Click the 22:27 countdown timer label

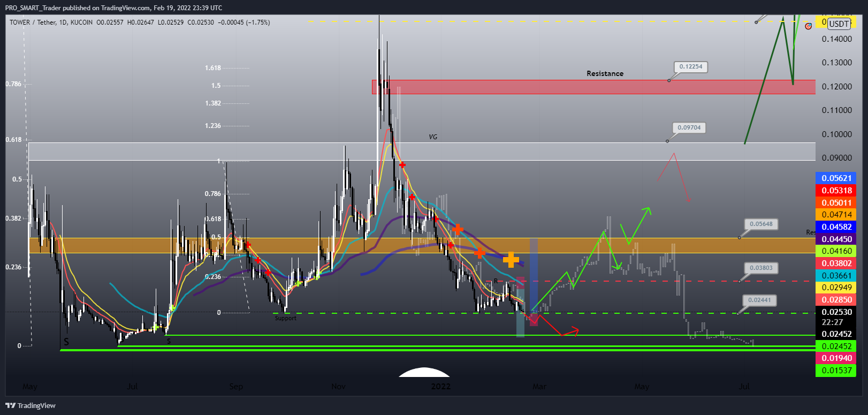click(x=832, y=322)
